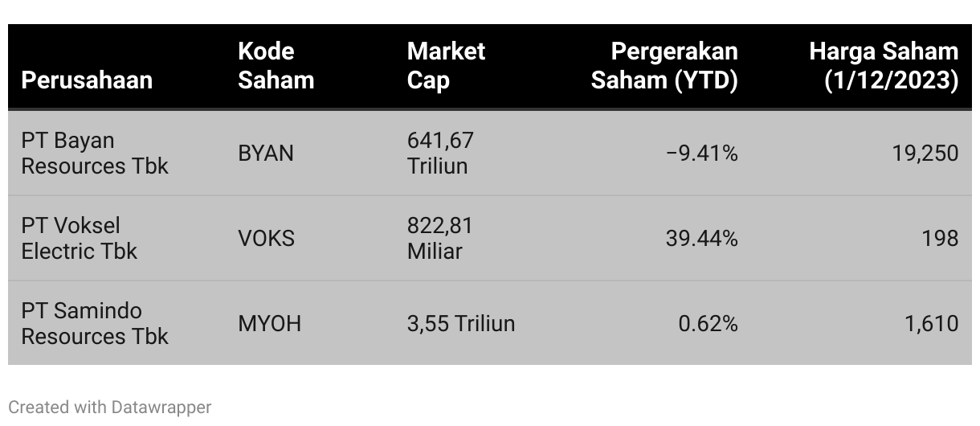The width and height of the screenshot is (980, 426).
Task: Select PT Samindo Resources Tbk cell
Action: [x=95, y=323]
